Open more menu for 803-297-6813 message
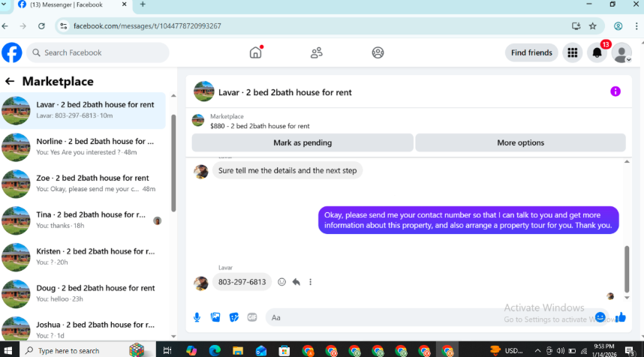Viewport: 644px width, 357px height. [311, 282]
